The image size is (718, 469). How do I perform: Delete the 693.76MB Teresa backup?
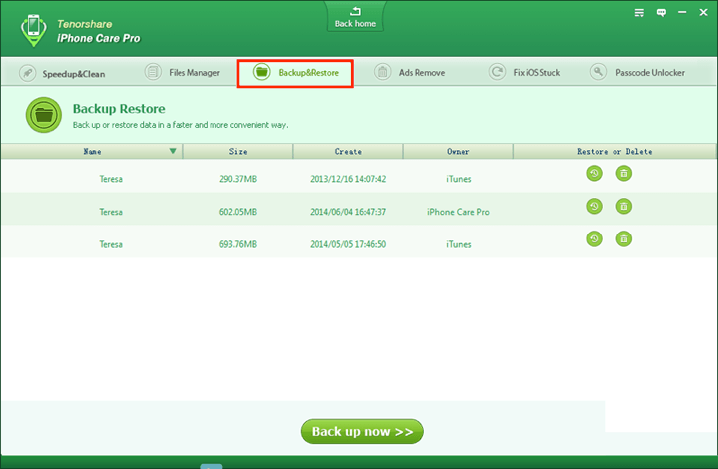[623, 239]
